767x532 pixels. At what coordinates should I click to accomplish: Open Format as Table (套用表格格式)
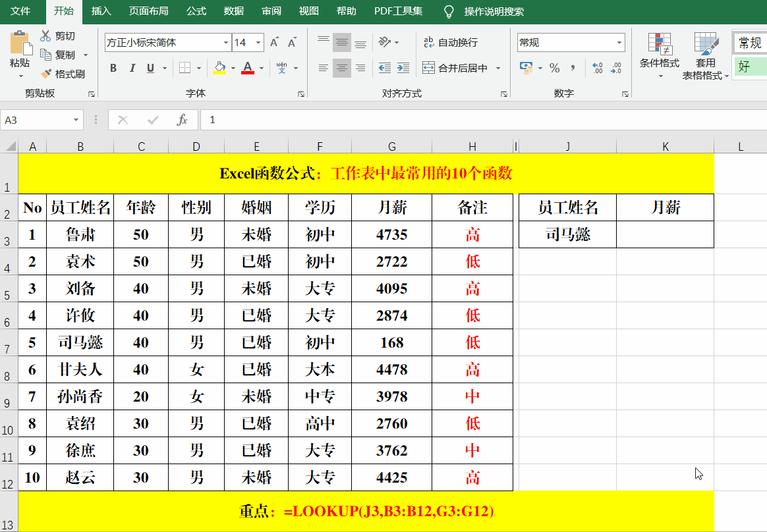705,55
